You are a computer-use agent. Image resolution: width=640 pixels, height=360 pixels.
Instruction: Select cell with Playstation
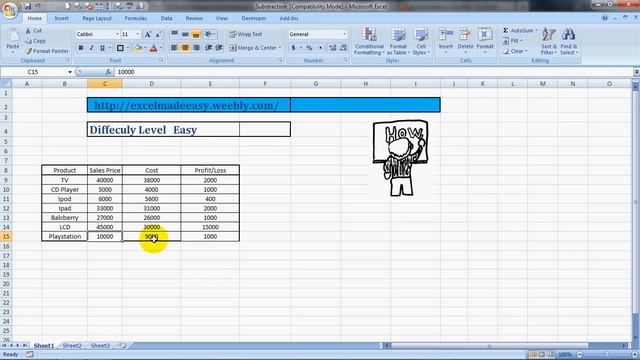point(64,236)
